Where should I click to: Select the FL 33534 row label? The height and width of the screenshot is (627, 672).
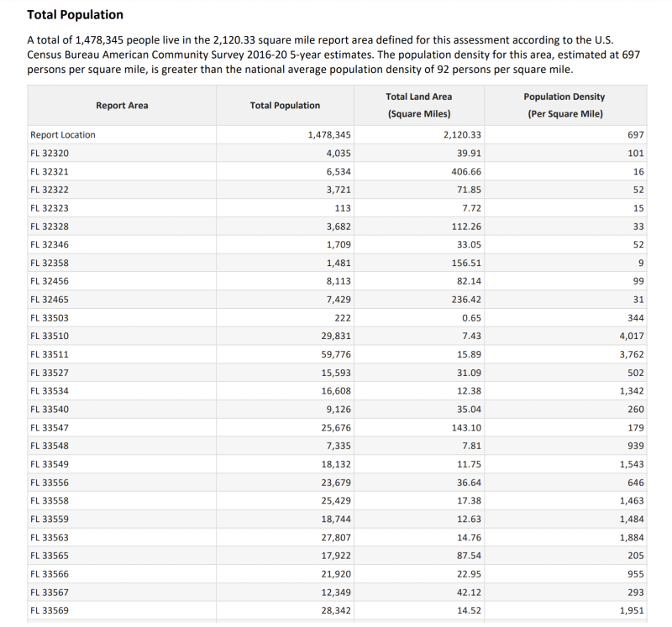point(50,390)
